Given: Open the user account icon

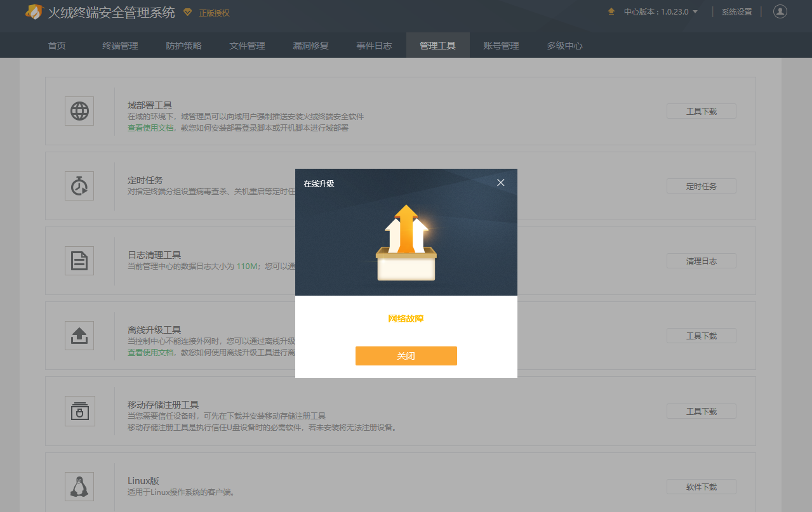Looking at the screenshot, I should (x=780, y=11).
